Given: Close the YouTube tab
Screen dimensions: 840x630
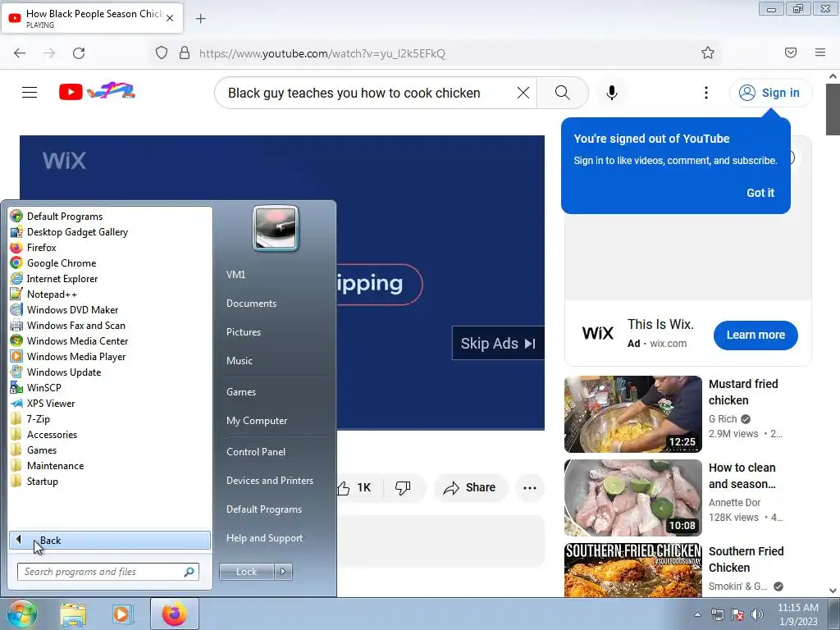Looking at the screenshot, I should (170, 18).
